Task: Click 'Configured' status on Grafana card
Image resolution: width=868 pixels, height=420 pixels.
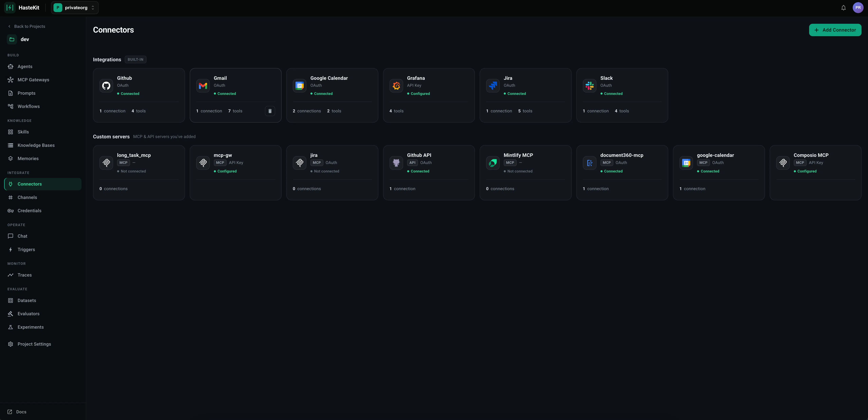Action: coord(419,94)
